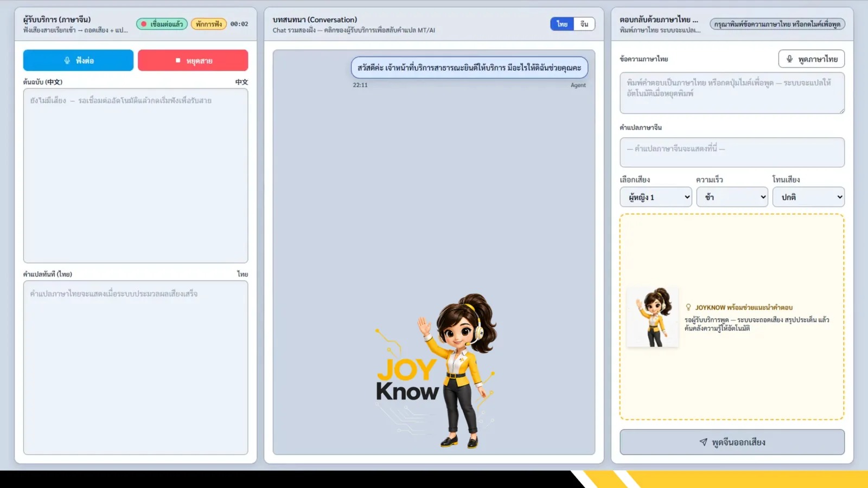Click the microphone icon in พูดภาษาไทย button
The width and height of the screenshot is (868, 488).
790,59
